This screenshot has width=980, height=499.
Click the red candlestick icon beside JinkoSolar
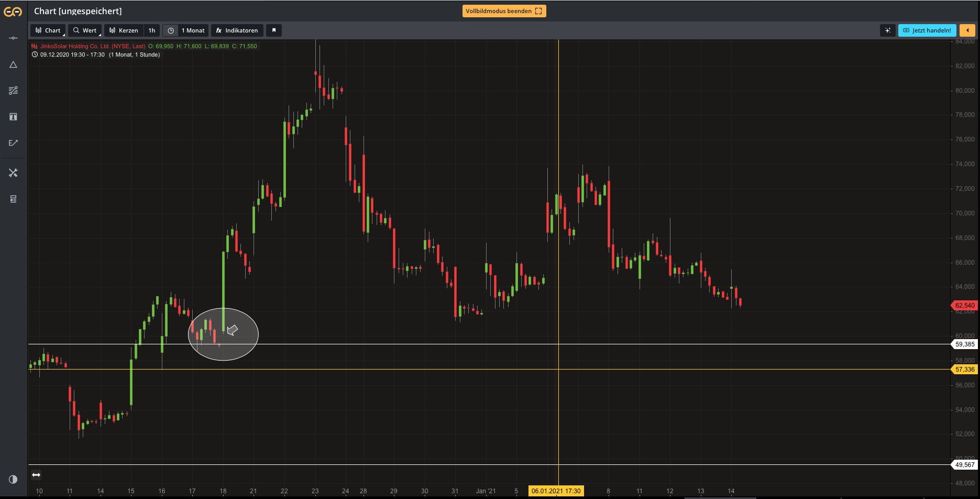click(x=35, y=46)
